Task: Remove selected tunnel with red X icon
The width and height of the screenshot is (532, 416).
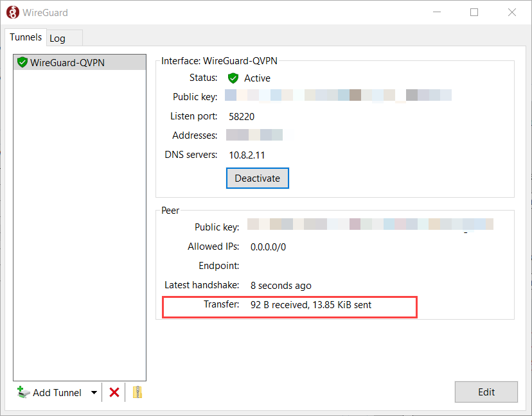Action: tap(114, 392)
